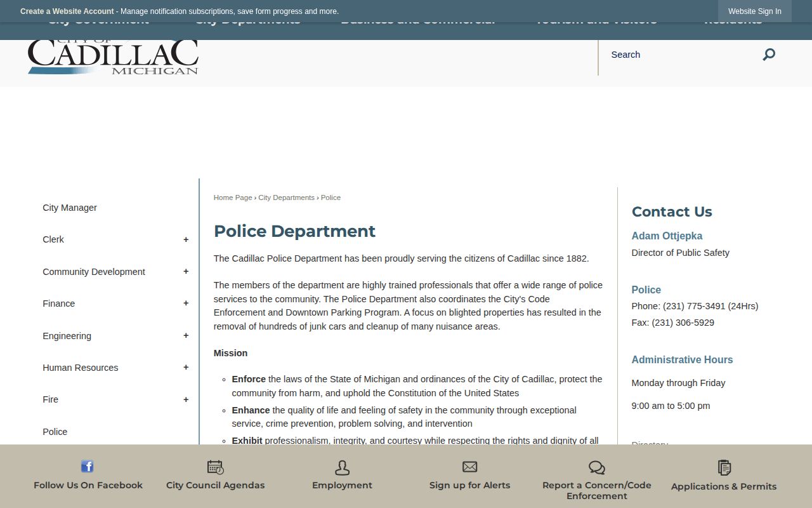Click the Applications & Permits clipboard icon
The height and width of the screenshot is (508, 812).
click(x=724, y=468)
